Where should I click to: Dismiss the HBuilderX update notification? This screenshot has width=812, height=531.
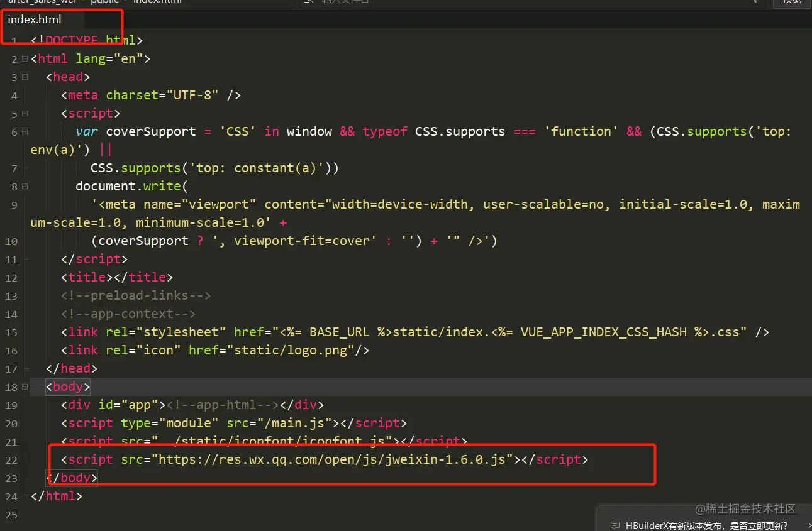tap(809, 526)
